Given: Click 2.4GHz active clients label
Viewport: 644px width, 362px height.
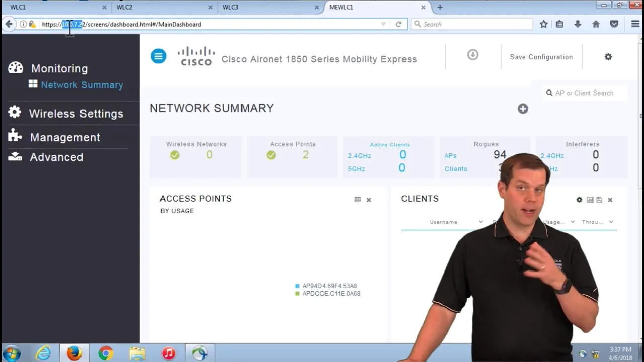Looking at the screenshot, I should [359, 156].
